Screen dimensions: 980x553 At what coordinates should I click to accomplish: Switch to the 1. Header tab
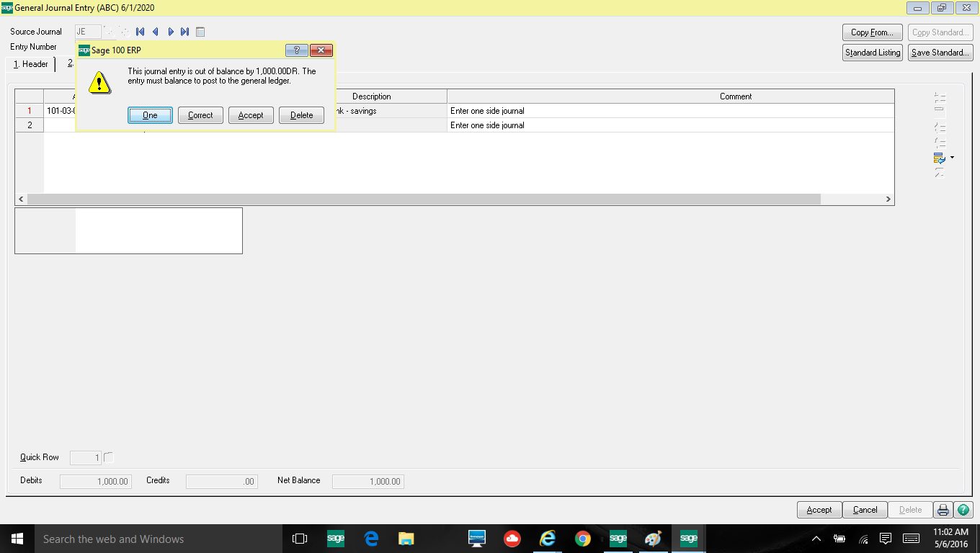point(31,64)
